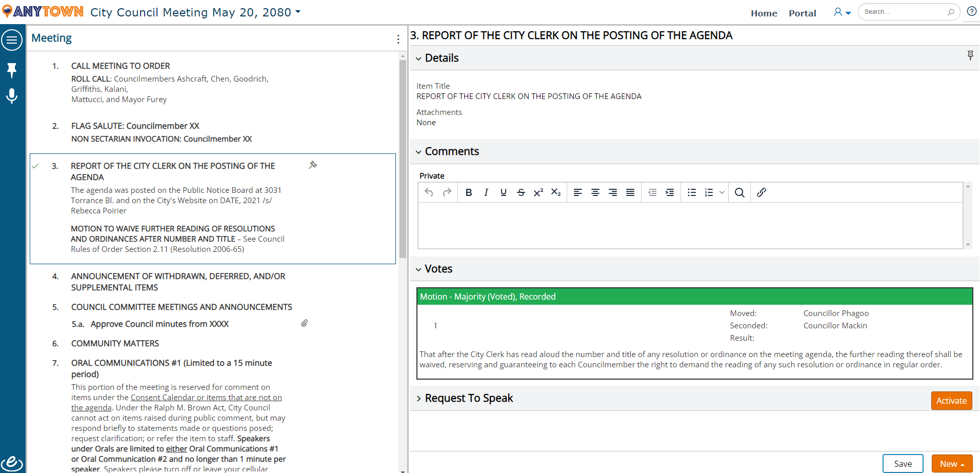Insert a hyperlink via link icon
Image resolution: width=980 pixels, height=473 pixels.
(x=762, y=192)
